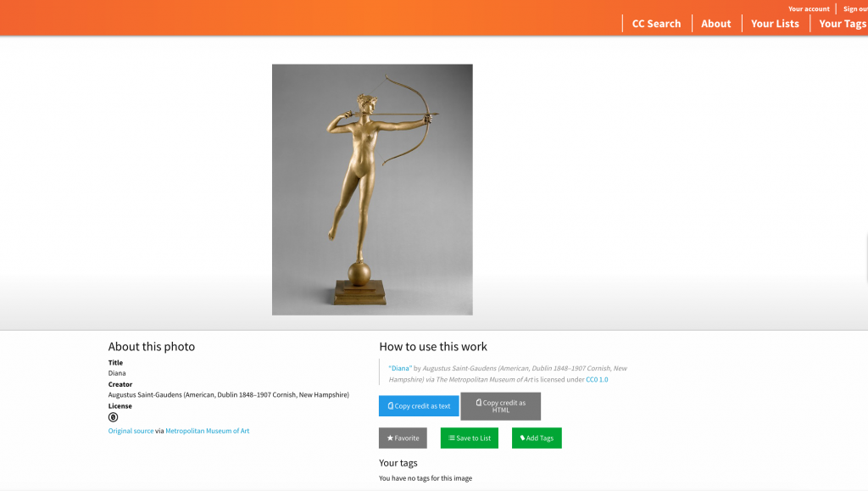Click the Favorite button label
This screenshot has height=491, width=868.
[407, 438]
